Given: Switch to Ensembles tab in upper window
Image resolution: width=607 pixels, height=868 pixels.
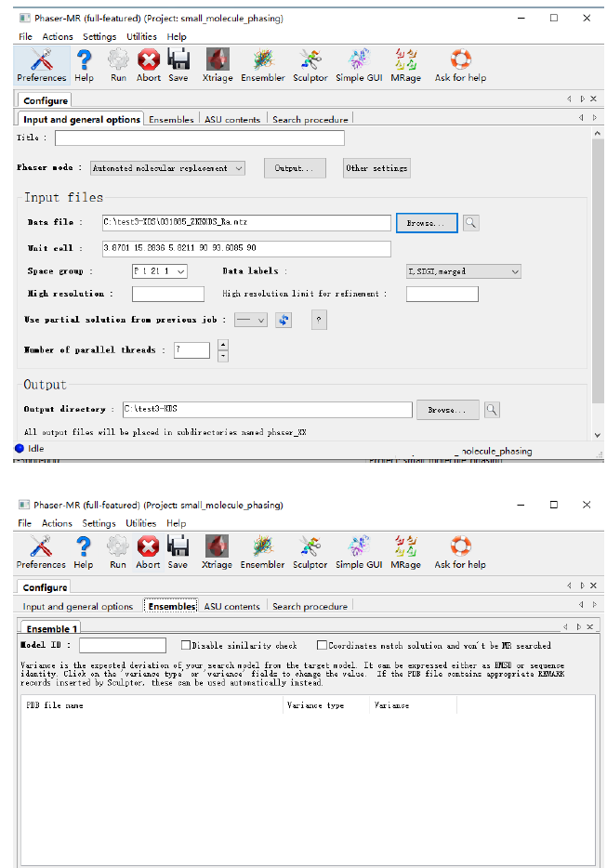Looking at the screenshot, I should pyautogui.click(x=171, y=120).
